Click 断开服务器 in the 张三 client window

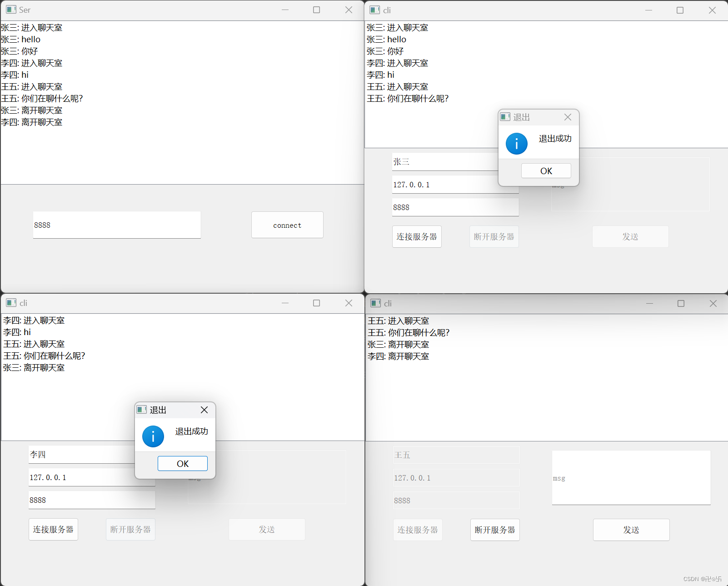click(x=494, y=236)
